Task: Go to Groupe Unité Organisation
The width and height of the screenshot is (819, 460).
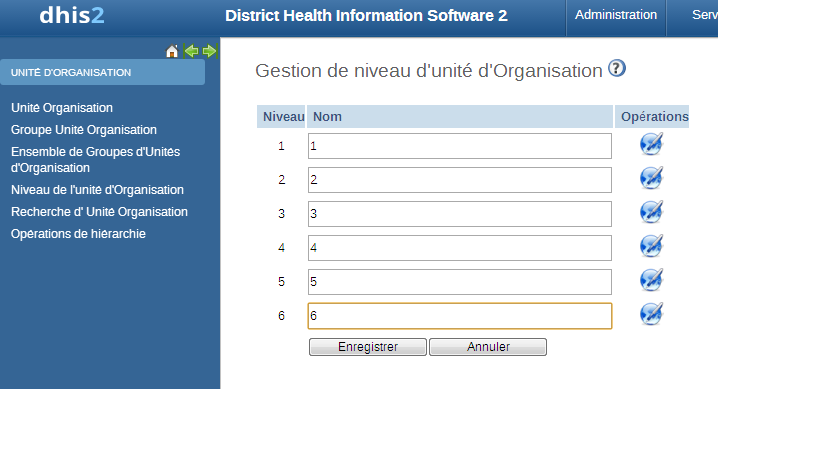Action: [84, 130]
